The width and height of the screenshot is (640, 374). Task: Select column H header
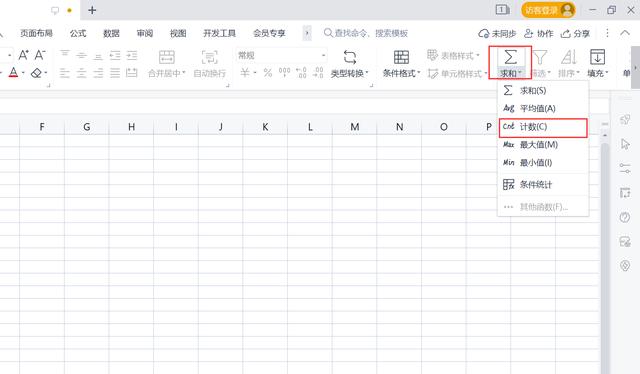(131, 127)
